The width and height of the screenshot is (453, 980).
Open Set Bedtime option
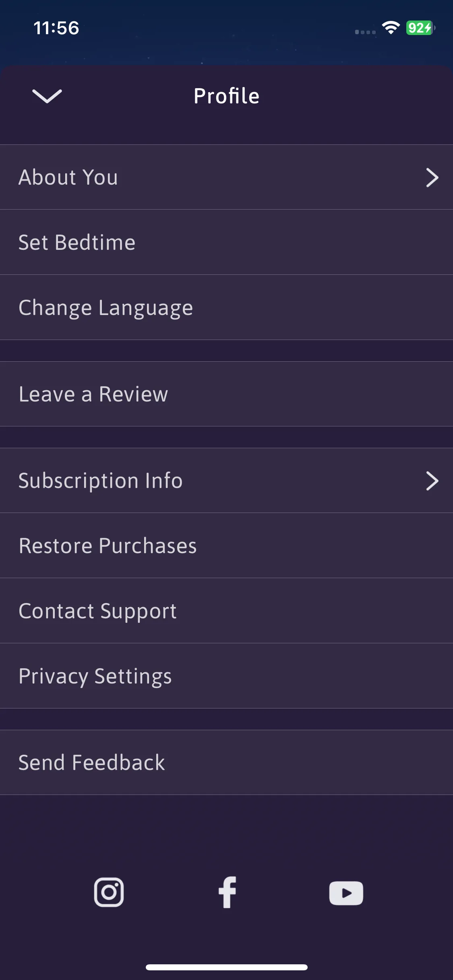226,242
